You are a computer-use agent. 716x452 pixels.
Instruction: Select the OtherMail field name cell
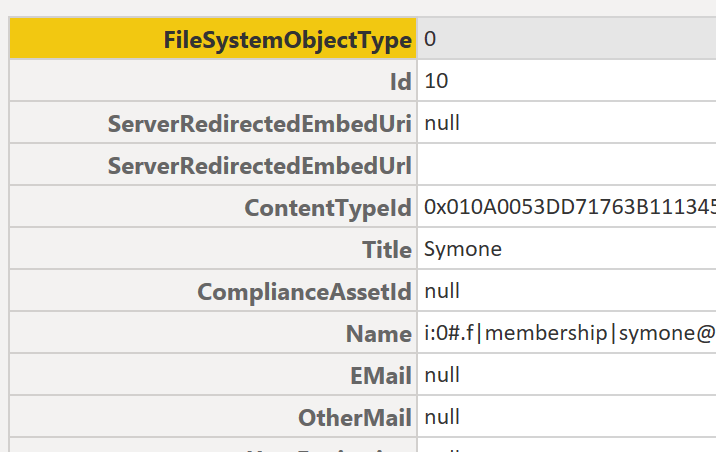(x=355, y=418)
